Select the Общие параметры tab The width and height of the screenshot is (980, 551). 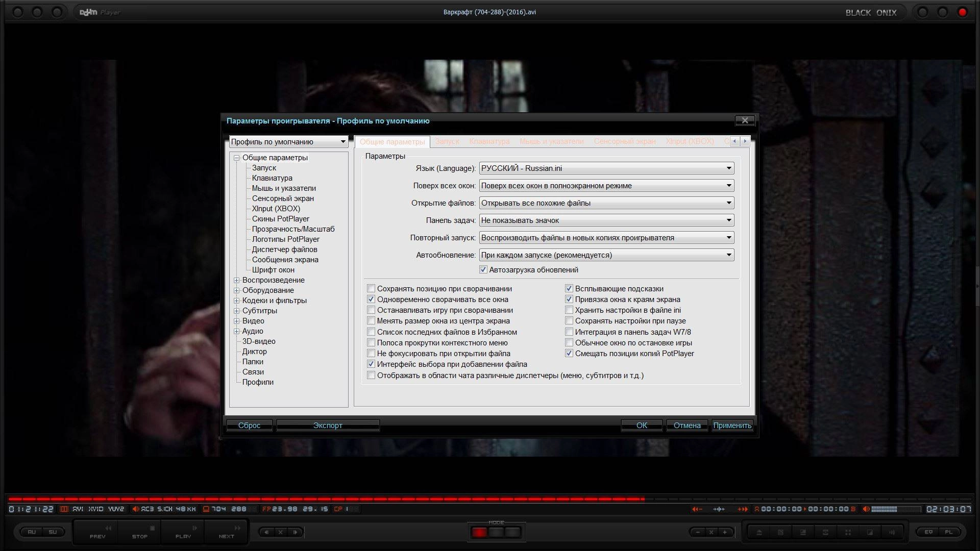point(392,142)
